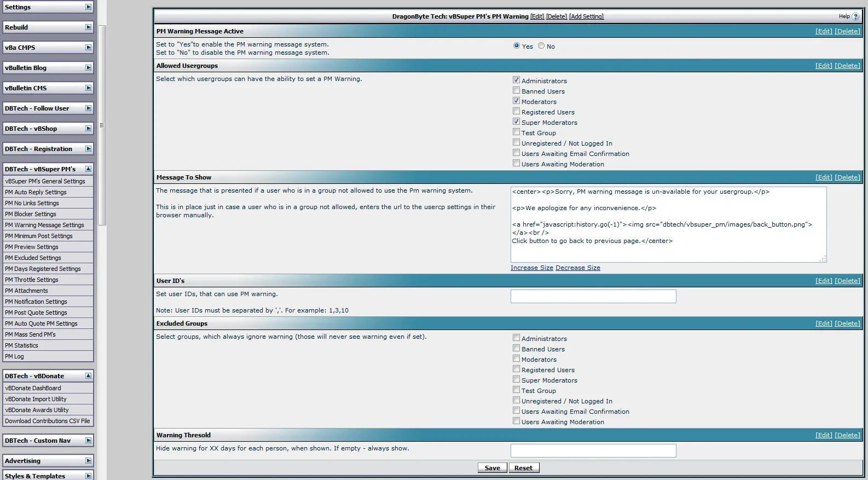Expand DBTech - Follow User group
The width and height of the screenshot is (868, 480).
click(x=88, y=108)
